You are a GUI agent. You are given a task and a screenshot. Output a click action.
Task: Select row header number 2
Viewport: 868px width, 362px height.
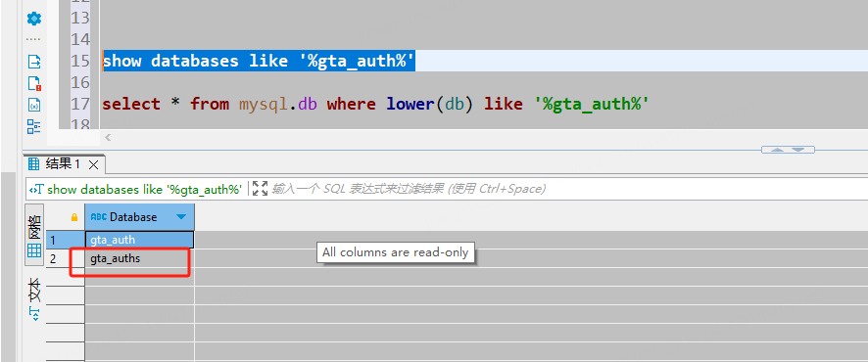(x=65, y=258)
